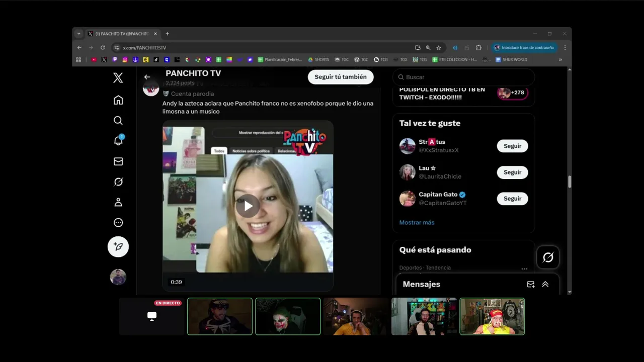Click the POLISPOL EN DIRECTO live listing
Image resolution: width=644 pixels, height=362 pixels.
pos(463,93)
